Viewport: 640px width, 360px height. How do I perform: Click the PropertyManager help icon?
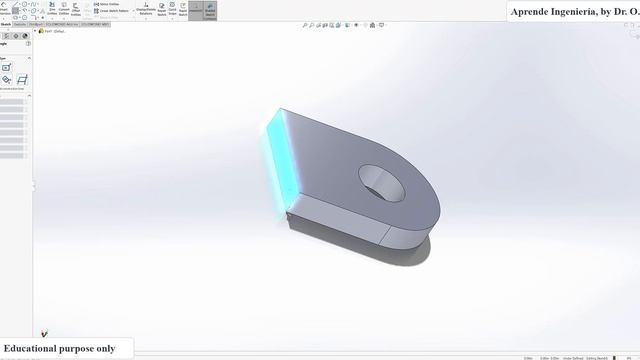(28, 44)
